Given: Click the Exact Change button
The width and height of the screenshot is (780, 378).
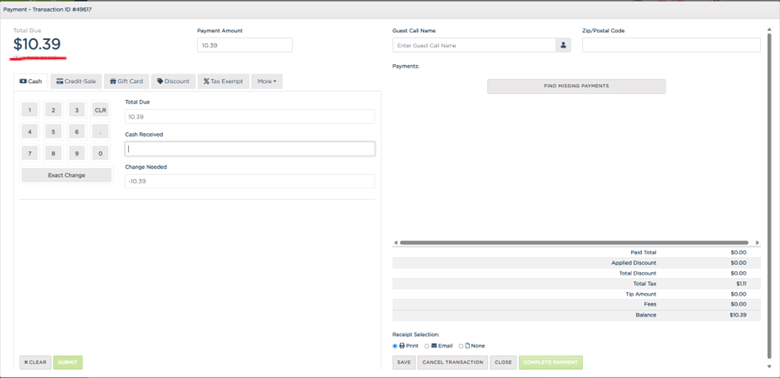Looking at the screenshot, I should (67, 175).
